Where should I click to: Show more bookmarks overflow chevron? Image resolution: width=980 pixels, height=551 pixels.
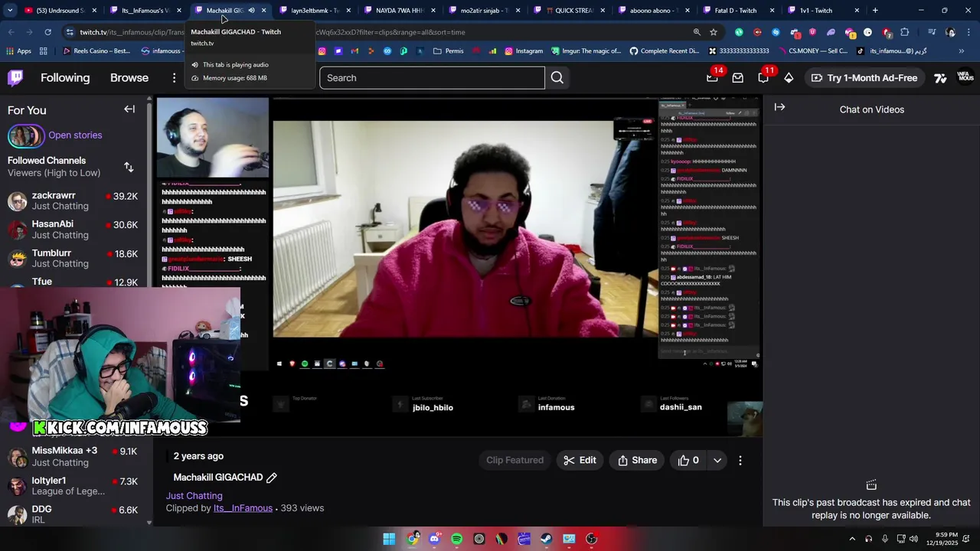961,51
